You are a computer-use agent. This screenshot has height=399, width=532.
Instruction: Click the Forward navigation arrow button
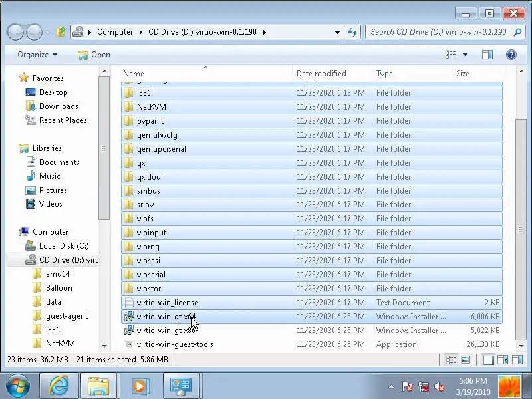tap(35, 32)
